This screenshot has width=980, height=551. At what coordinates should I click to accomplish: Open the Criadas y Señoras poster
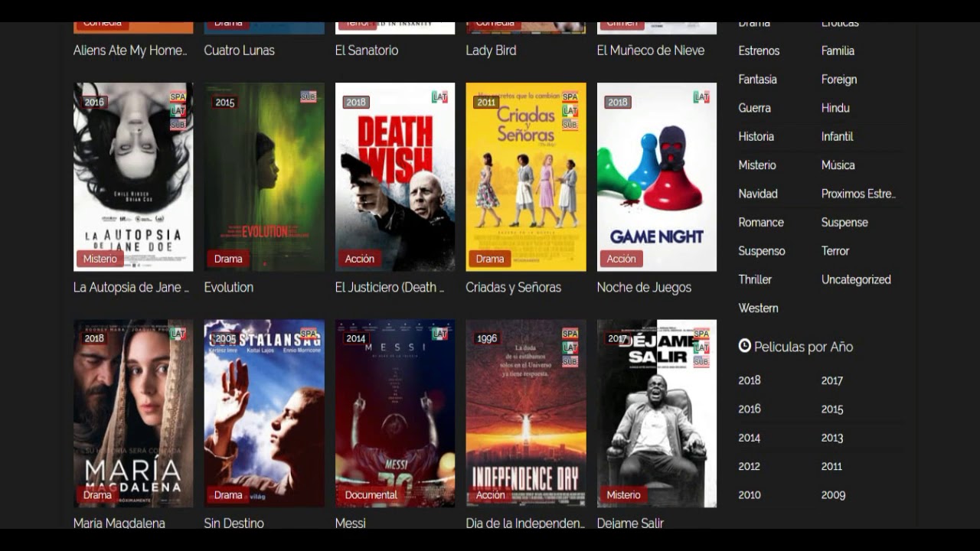[526, 177]
